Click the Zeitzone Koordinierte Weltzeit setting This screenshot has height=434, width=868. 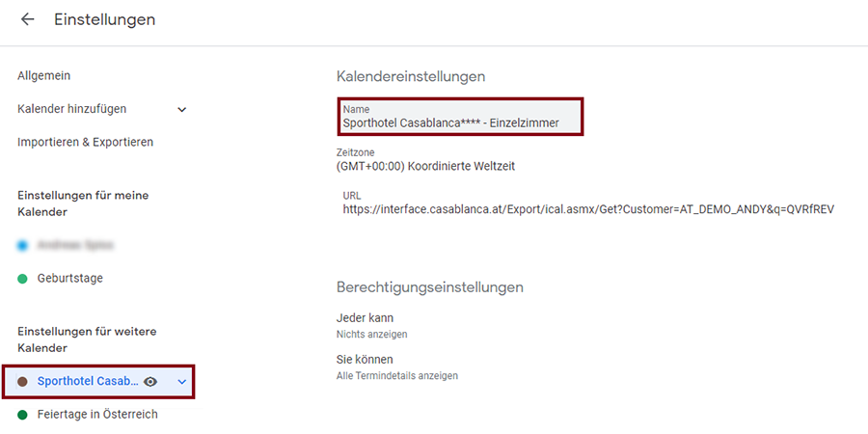coord(425,166)
